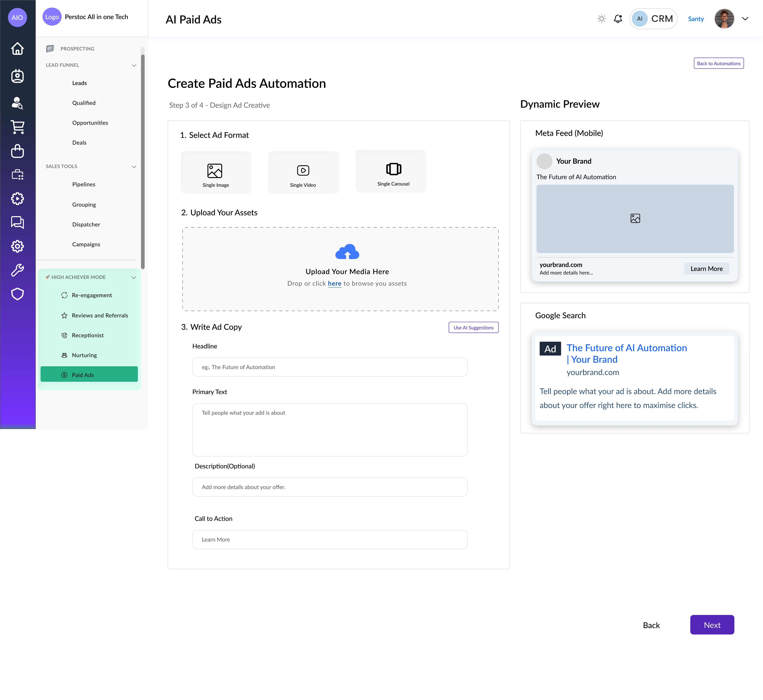The width and height of the screenshot is (763, 700).
Task: Open the shield security icon
Action: click(x=18, y=294)
